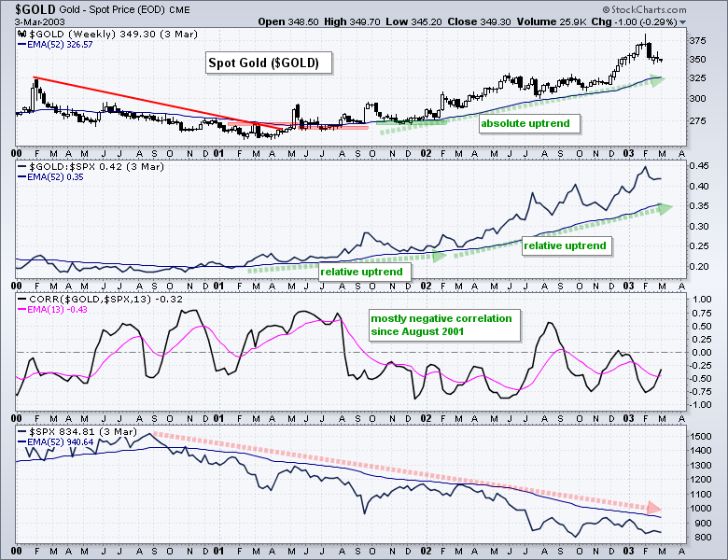
Task: Click the StockCharts.com copyright label
Action: click(x=644, y=9)
